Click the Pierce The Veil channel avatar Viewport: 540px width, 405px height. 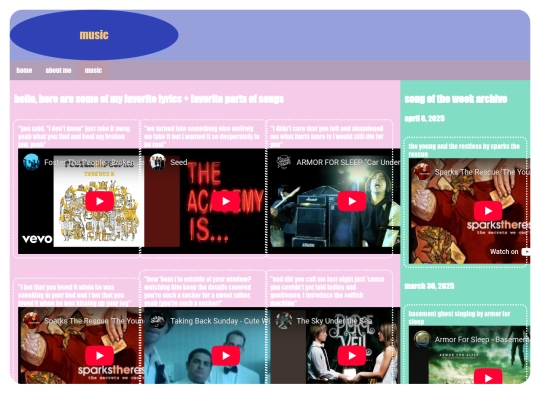(x=284, y=321)
